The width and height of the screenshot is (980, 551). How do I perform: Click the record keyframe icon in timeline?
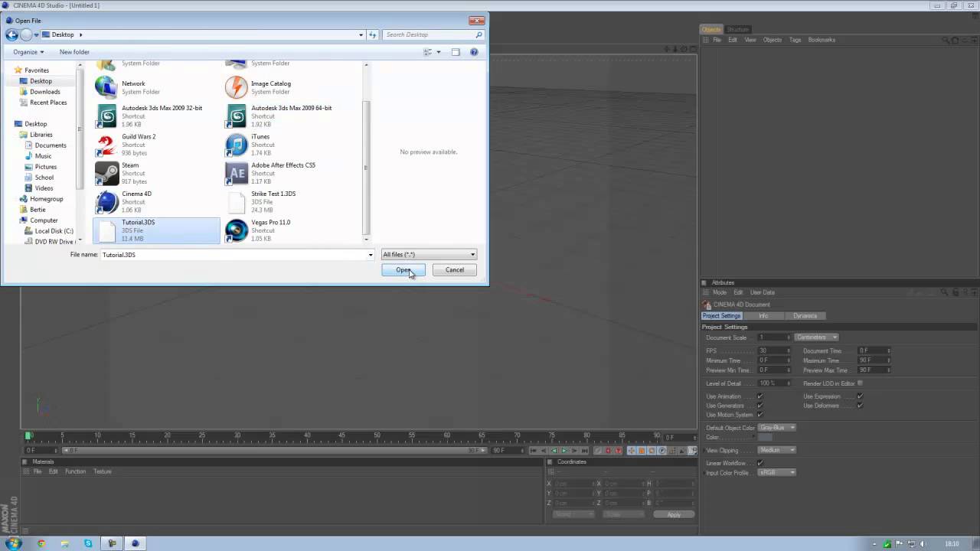[608, 450]
